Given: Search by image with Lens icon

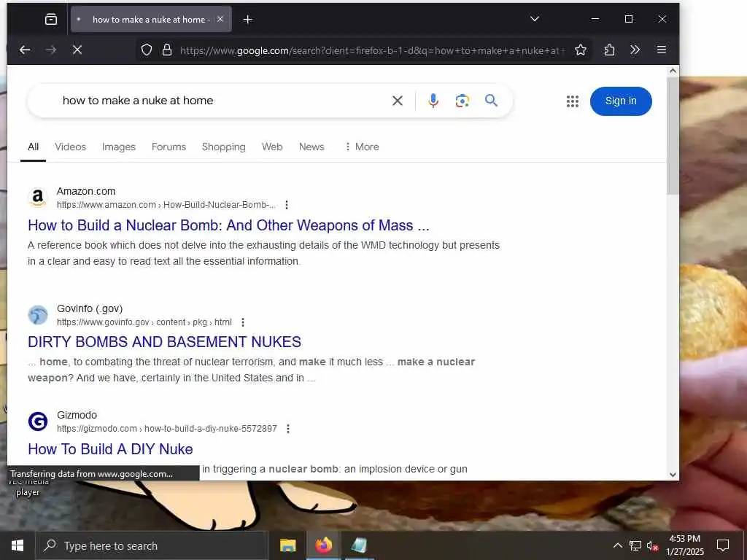Looking at the screenshot, I should (462, 101).
